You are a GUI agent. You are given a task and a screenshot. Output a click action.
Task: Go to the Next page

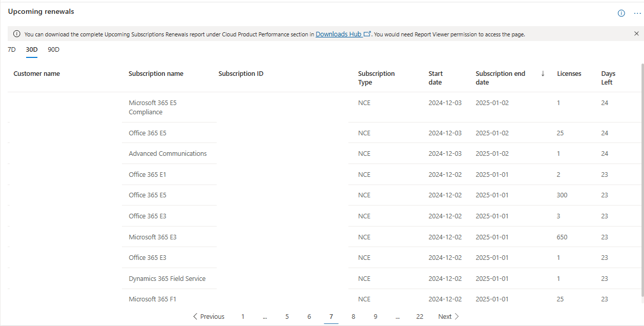pyautogui.click(x=448, y=317)
